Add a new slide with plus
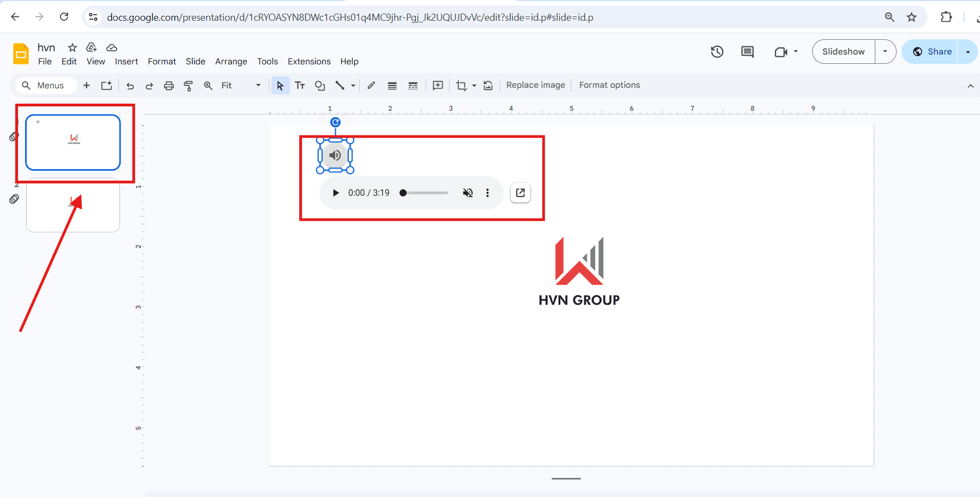Screen dimensions: 980x497 [86, 86]
